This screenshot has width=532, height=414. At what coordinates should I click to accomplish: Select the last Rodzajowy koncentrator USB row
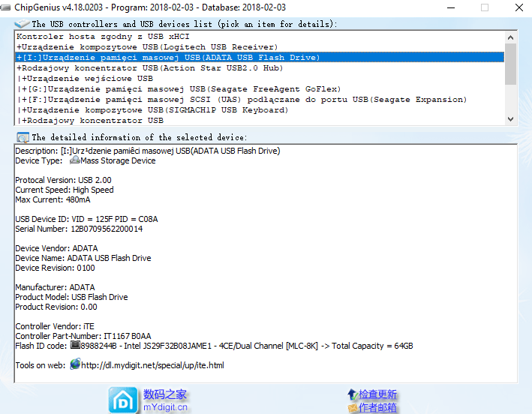260,120
